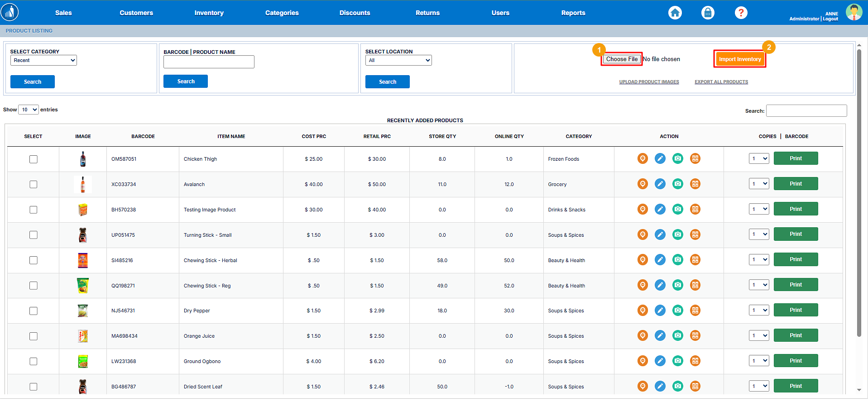
Task: Go to the home page icon
Action: (675, 13)
